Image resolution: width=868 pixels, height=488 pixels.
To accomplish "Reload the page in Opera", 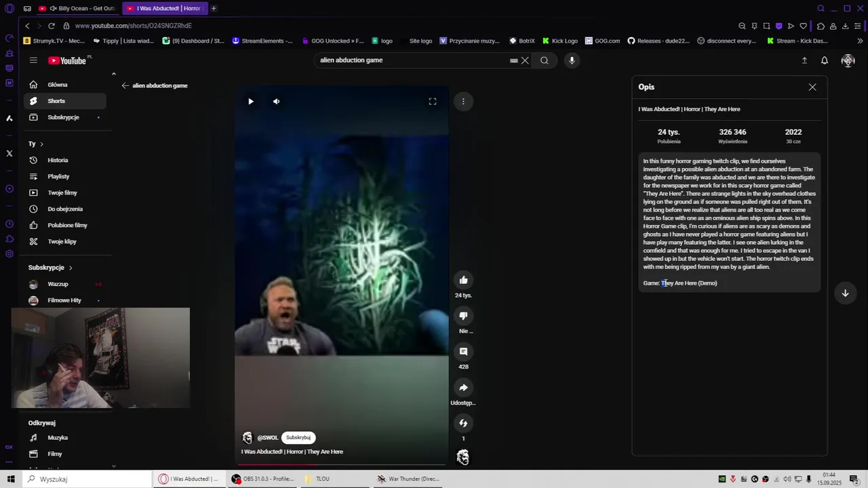I will [51, 26].
